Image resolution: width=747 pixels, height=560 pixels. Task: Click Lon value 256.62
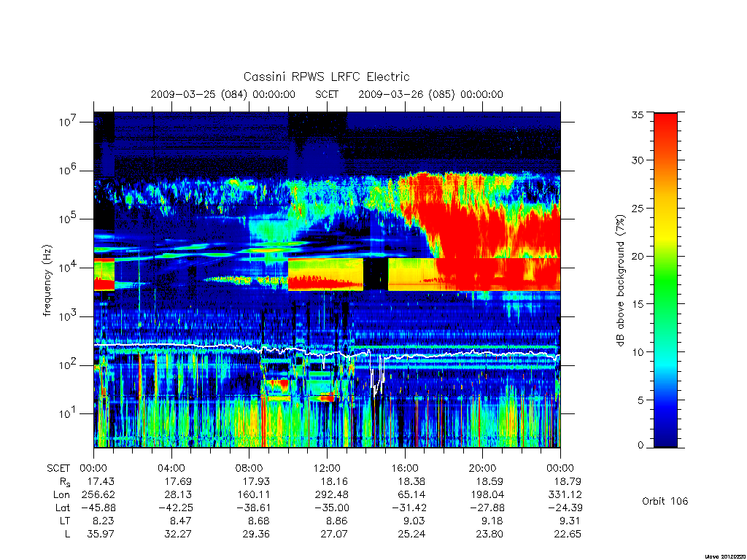98,495
